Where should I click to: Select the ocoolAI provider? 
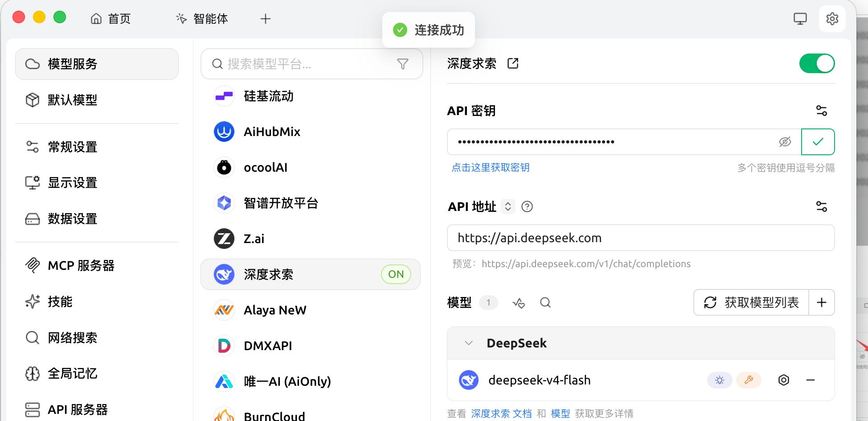click(x=311, y=167)
